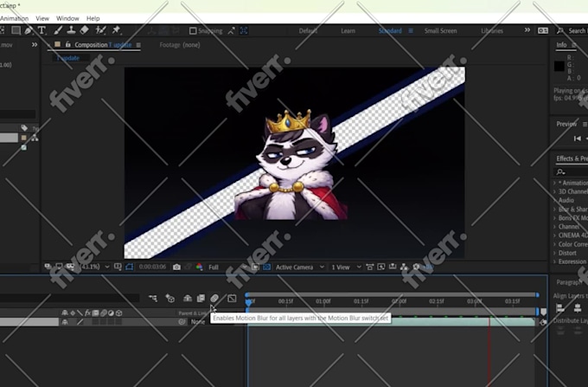Switch to the Small Screen workspace

[x=441, y=31]
